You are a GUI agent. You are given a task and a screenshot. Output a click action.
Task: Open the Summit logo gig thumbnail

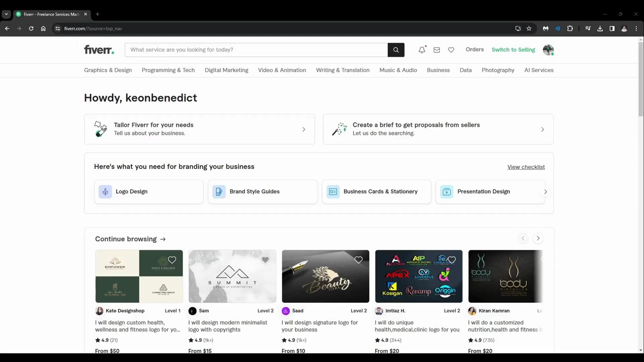tap(232, 277)
